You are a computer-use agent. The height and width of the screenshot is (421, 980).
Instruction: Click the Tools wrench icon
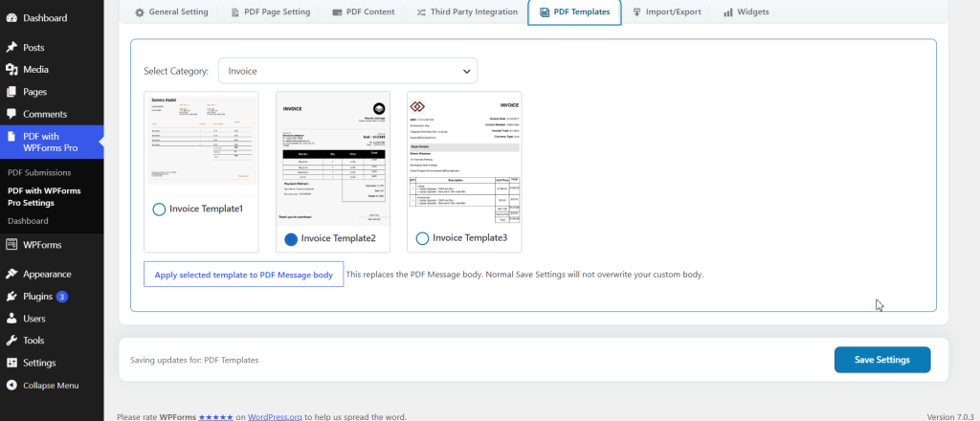point(11,341)
